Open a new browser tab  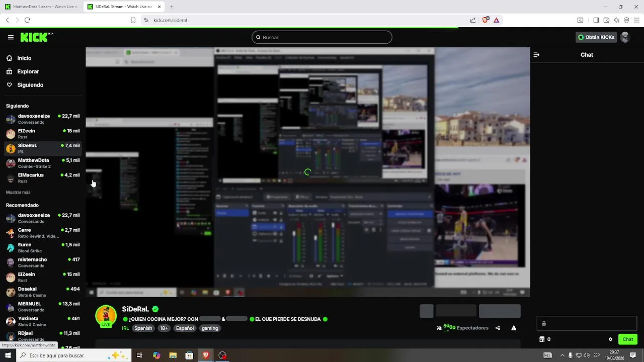pos(172,7)
